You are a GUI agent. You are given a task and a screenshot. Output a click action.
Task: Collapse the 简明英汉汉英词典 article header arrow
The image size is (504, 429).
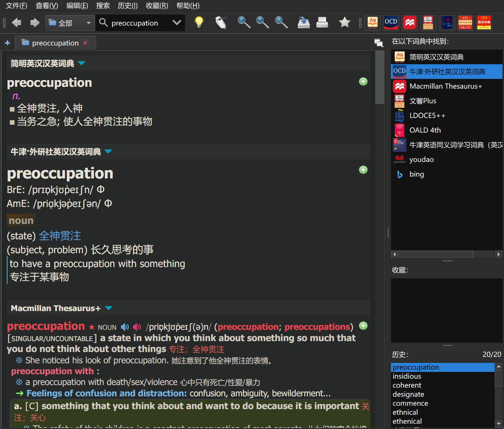coord(81,63)
